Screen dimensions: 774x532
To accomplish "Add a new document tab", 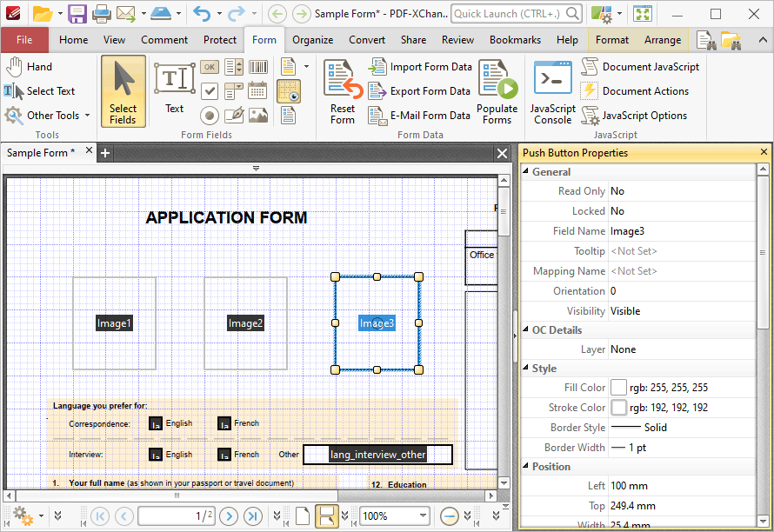I will click(x=104, y=153).
